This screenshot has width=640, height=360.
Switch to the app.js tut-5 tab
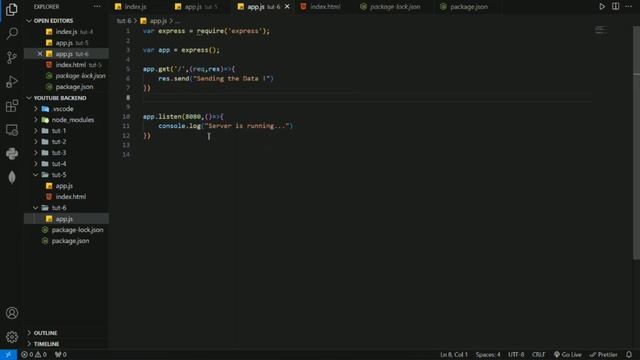point(201,7)
